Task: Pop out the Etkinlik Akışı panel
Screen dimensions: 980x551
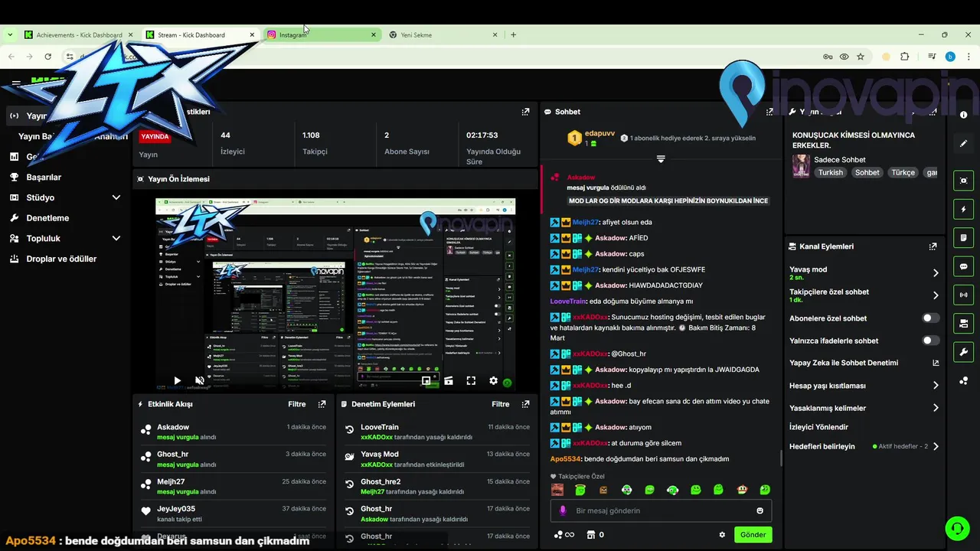Action: [x=322, y=404]
